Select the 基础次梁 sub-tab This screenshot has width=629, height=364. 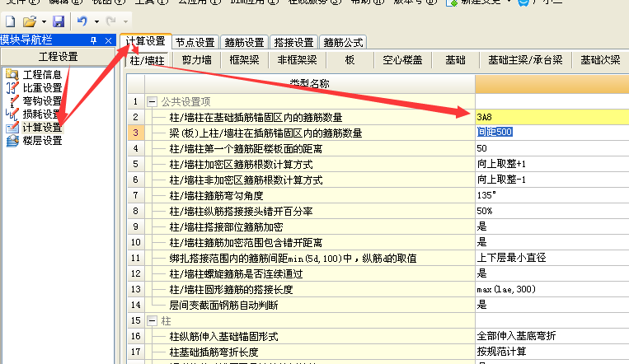click(x=600, y=60)
